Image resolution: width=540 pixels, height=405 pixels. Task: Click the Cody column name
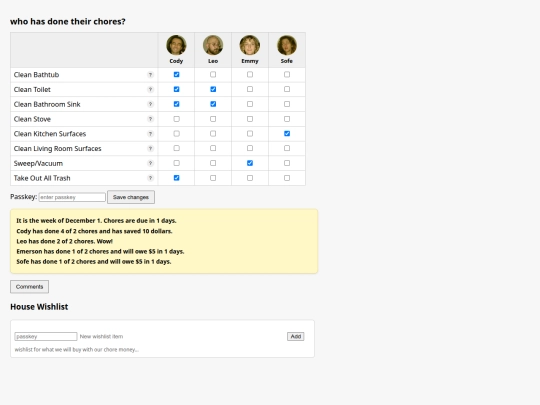176,61
